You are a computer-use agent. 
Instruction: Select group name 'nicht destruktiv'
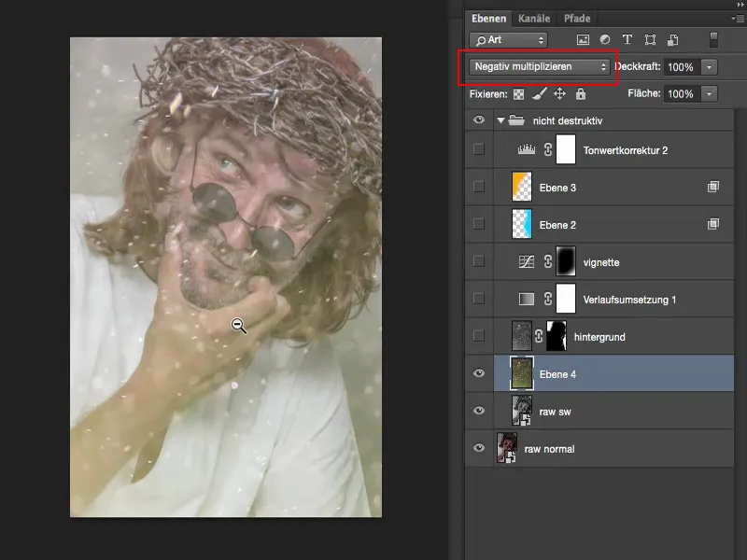[x=568, y=121]
